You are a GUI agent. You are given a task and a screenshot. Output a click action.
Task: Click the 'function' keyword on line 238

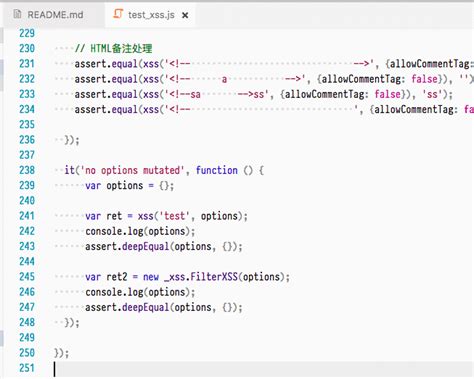click(x=217, y=170)
